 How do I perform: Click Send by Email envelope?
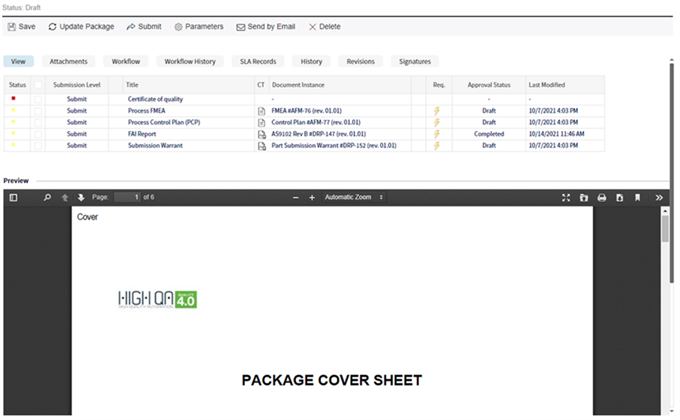[x=265, y=26]
